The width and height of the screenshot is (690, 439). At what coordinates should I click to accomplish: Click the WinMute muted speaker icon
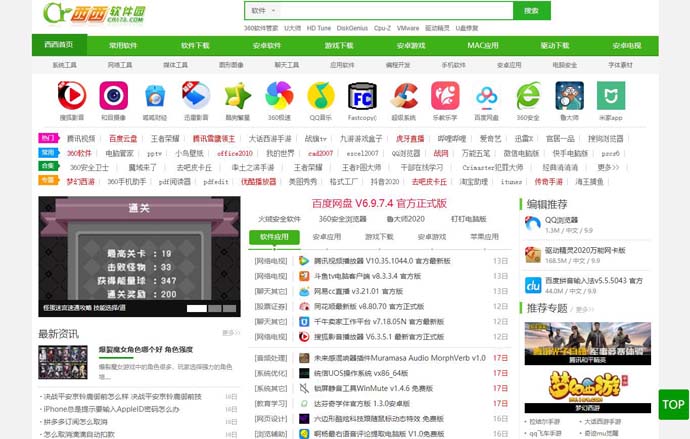[304, 388]
